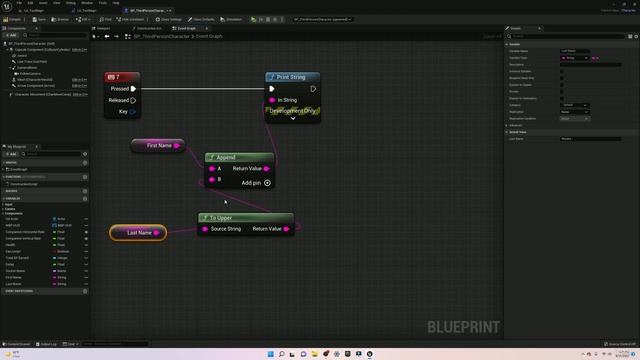Click Append node Return Value pin
Screen dimensions: 640x360
click(266, 168)
